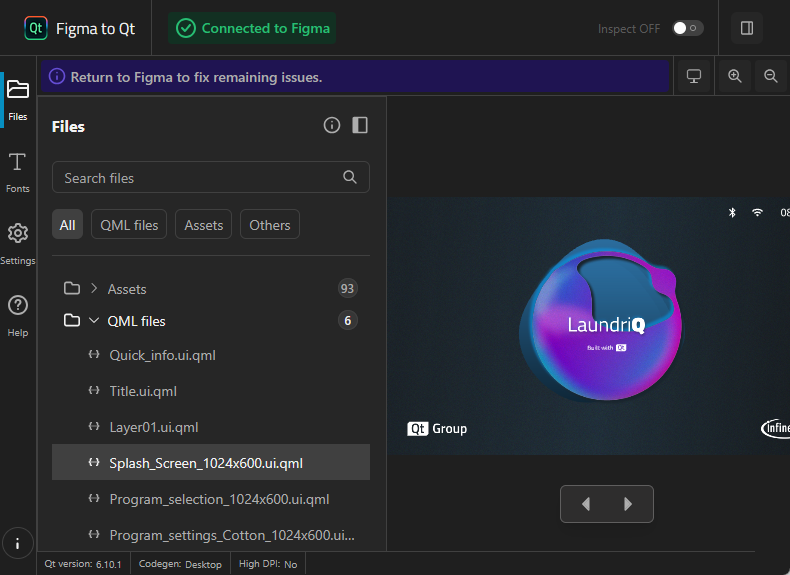Open Program_selection_1024x600.ui.qml file
This screenshot has width=790, height=575.
211,499
